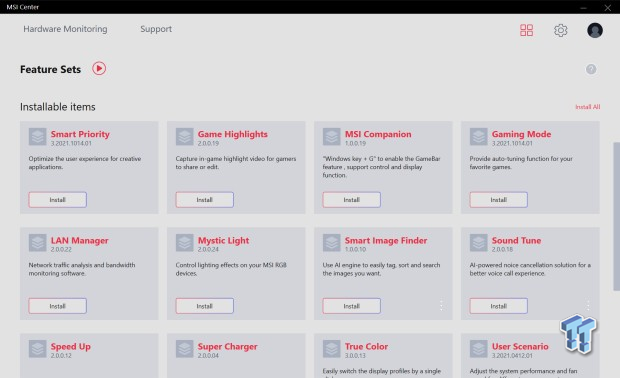Screen dimensions: 620x378
Task: Click the Speed Up stack icon
Action: click(38, 349)
